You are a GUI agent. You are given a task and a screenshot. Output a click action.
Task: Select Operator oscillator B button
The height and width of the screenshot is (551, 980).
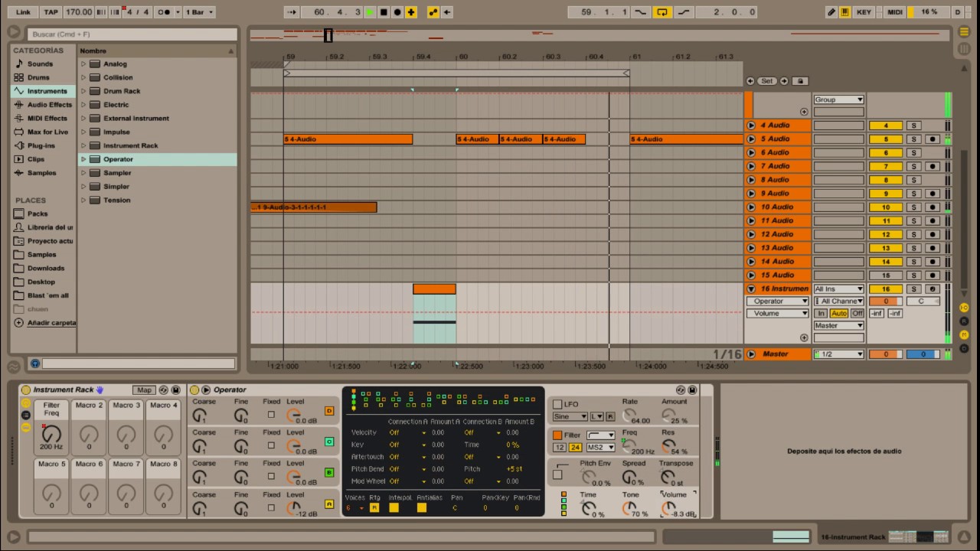[x=329, y=473]
